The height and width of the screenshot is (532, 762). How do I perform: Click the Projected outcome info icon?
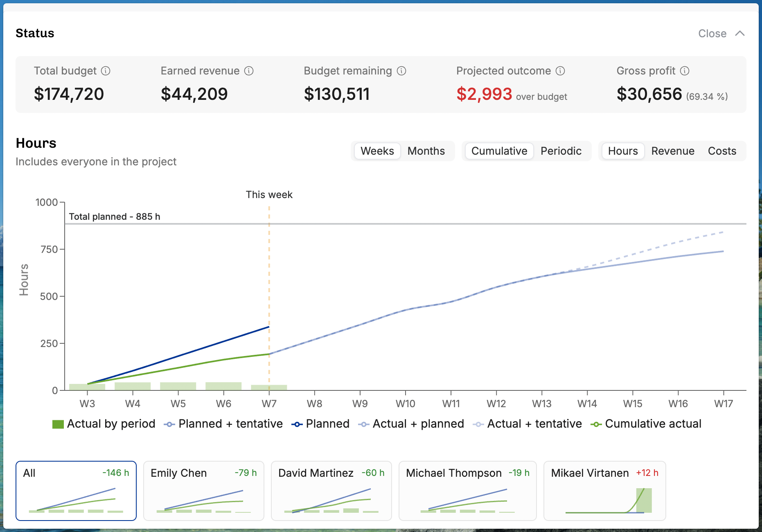click(560, 71)
